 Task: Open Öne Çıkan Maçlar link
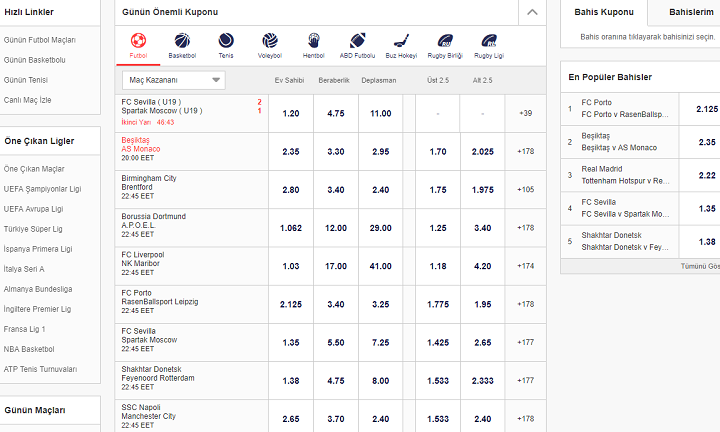point(34,168)
